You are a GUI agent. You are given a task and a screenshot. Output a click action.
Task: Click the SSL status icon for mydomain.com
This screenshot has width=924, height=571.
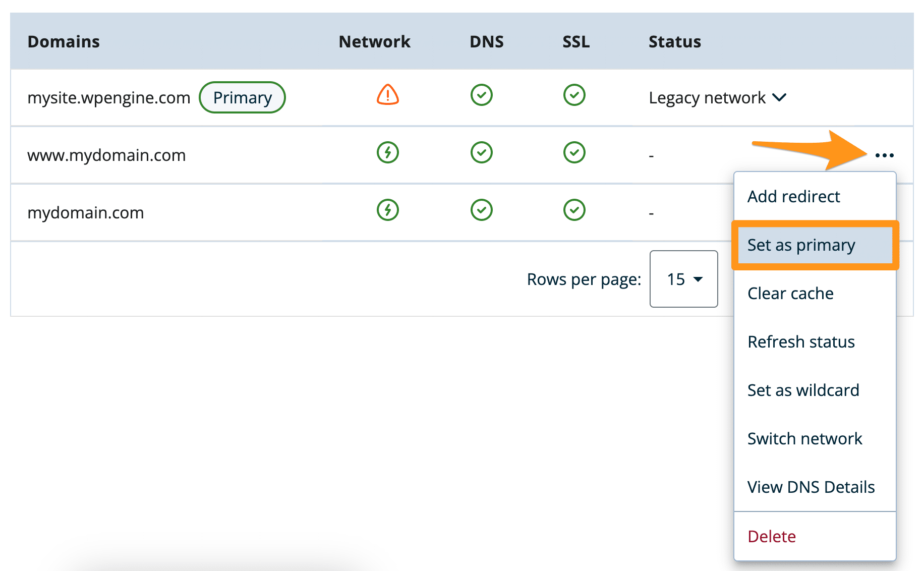click(574, 210)
